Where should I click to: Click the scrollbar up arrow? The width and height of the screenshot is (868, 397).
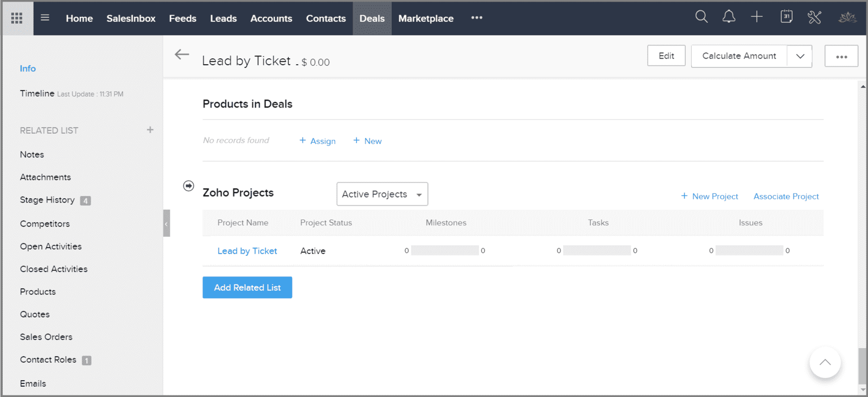[863, 86]
